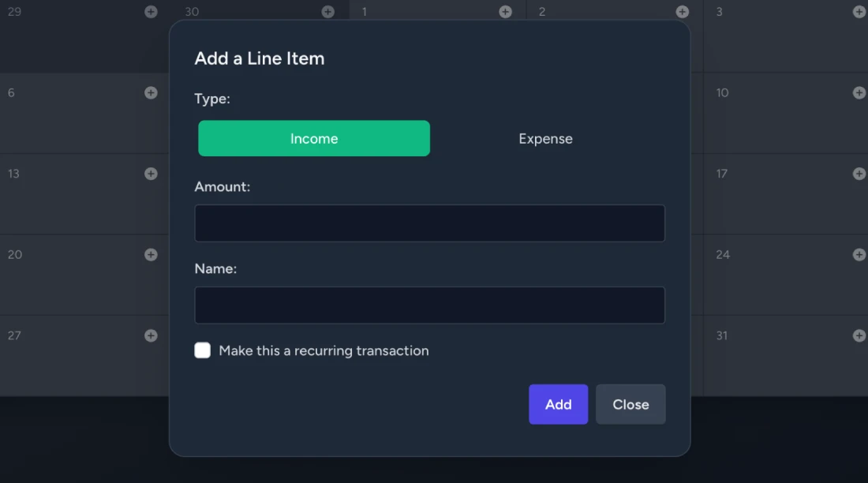
Task: Click the plus icon on day 27
Action: point(150,335)
